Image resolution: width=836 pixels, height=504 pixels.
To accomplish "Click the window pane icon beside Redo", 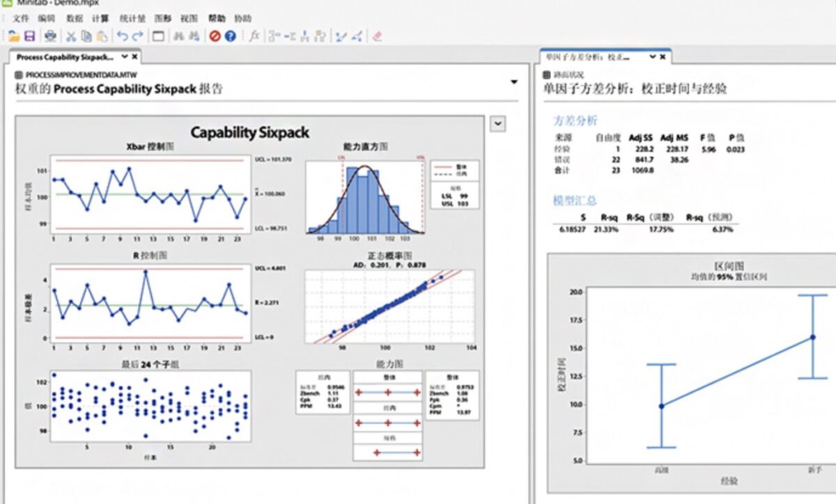I will (158, 36).
